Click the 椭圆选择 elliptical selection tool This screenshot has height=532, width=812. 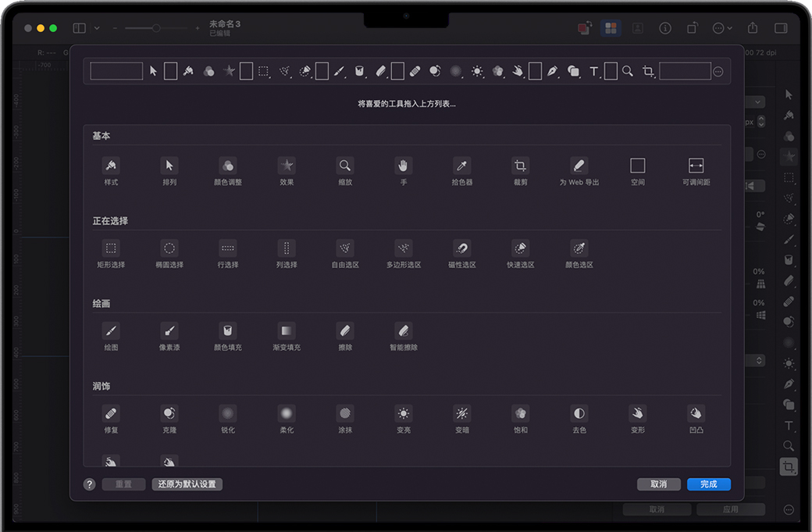click(x=169, y=248)
